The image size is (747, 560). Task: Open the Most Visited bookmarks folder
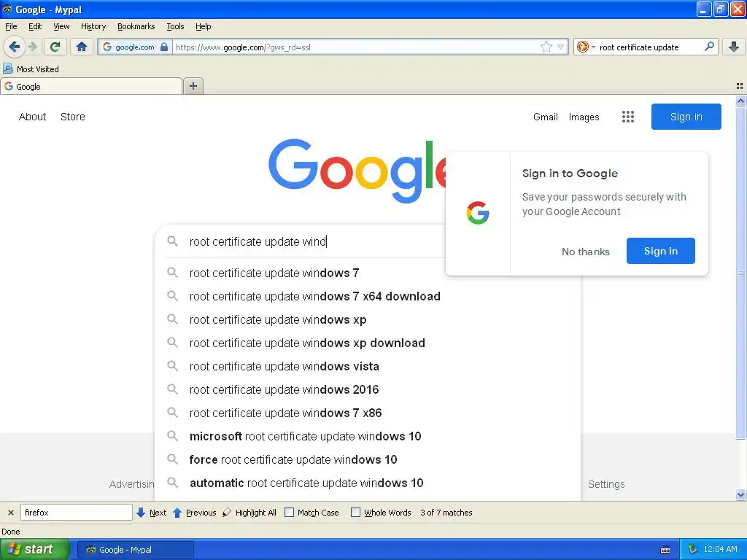tap(31, 69)
